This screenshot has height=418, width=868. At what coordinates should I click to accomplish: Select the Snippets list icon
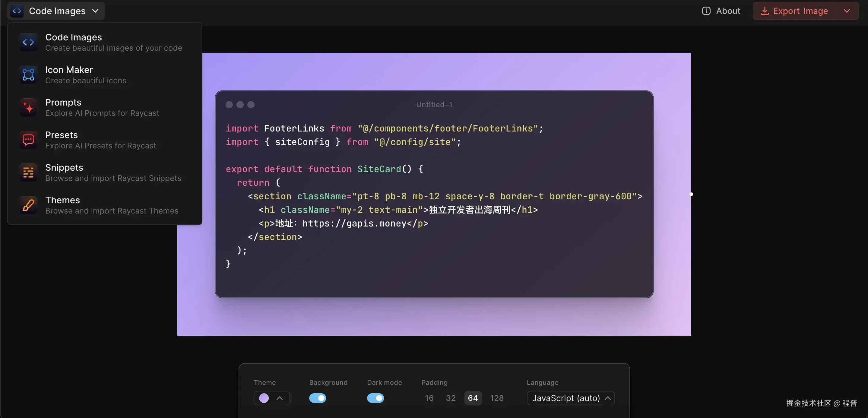[28, 172]
